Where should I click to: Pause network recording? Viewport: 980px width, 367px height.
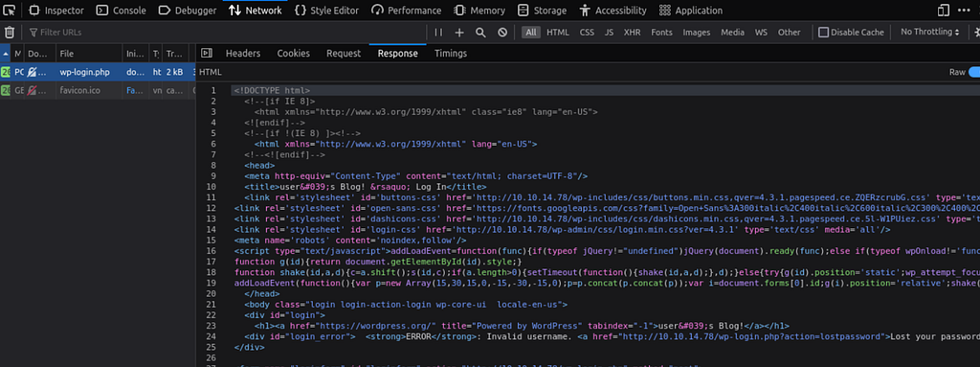click(438, 32)
